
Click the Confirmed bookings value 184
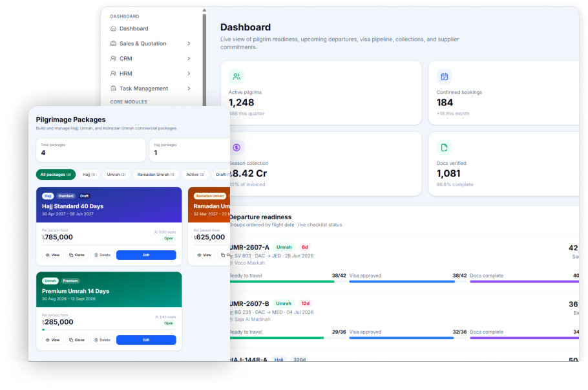click(445, 102)
